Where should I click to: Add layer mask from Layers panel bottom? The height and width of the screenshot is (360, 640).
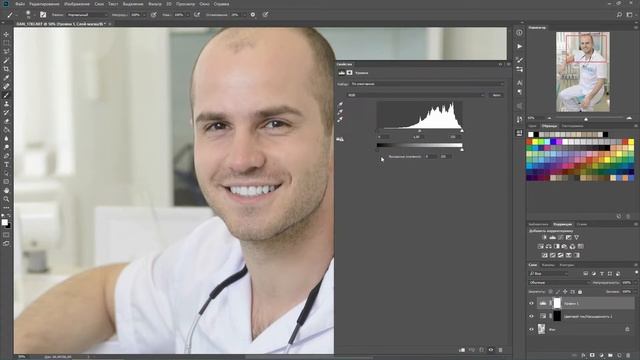pyautogui.click(x=592, y=356)
